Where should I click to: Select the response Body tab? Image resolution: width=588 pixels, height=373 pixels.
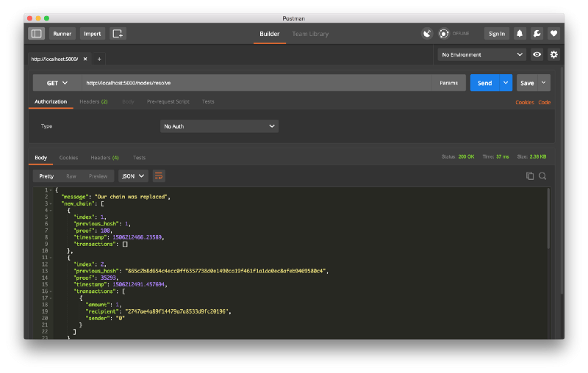pos(41,158)
